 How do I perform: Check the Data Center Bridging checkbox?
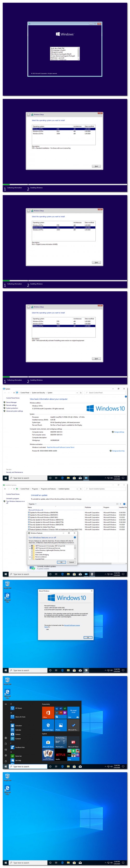[32, 555]
